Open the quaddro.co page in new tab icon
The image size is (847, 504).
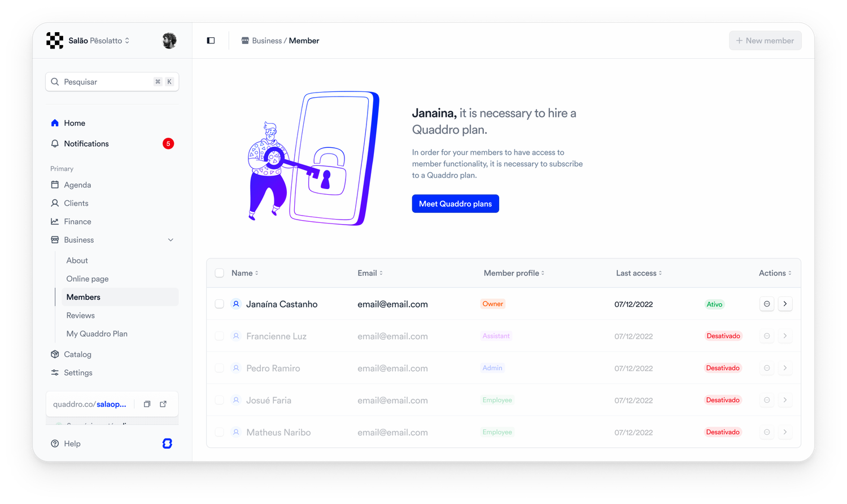(163, 404)
